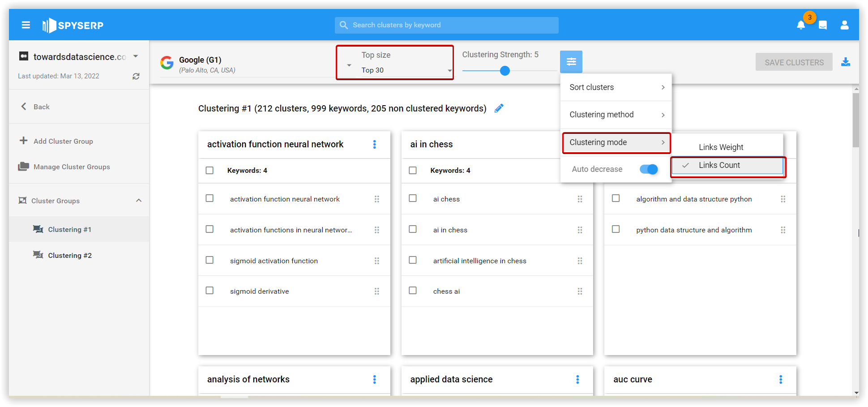Edit clustering name with pencil icon
Screen dimensions: 868x407
[x=499, y=108]
